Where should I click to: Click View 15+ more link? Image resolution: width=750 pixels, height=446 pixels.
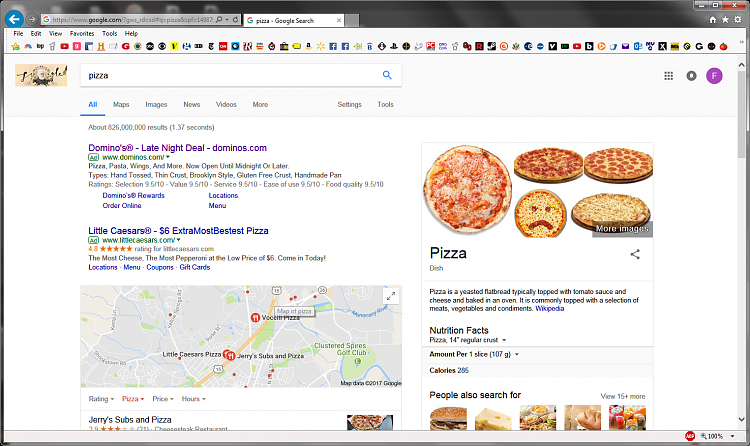pos(623,396)
